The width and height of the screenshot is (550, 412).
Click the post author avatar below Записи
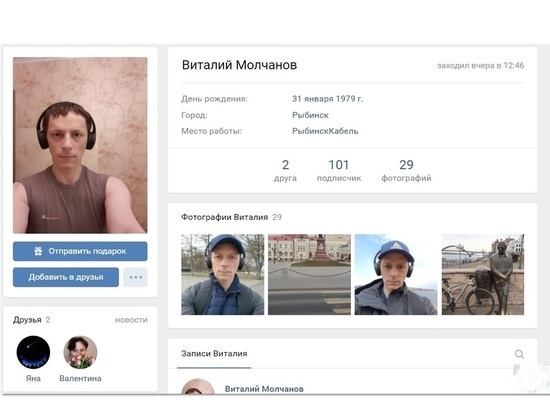click(198, 386)
